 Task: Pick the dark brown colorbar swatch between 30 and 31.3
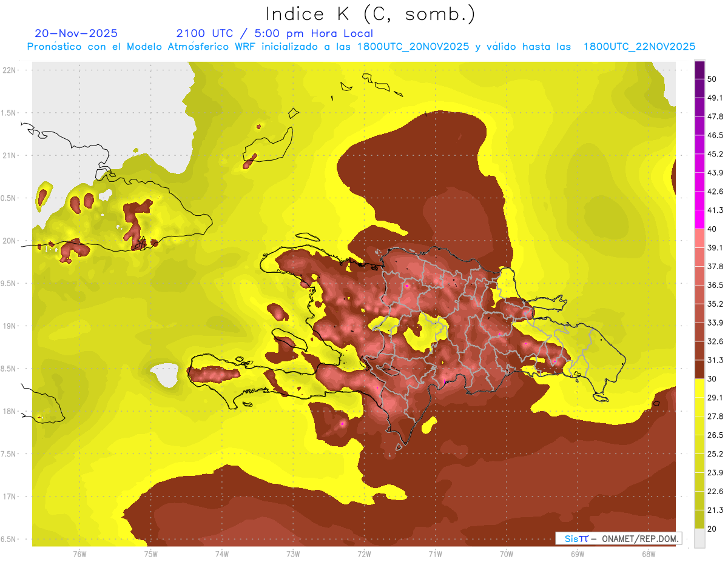point(699,370)
